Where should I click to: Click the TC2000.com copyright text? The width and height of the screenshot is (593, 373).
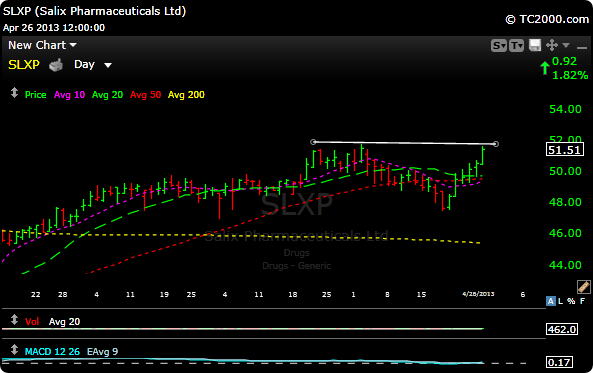(547, 19)
